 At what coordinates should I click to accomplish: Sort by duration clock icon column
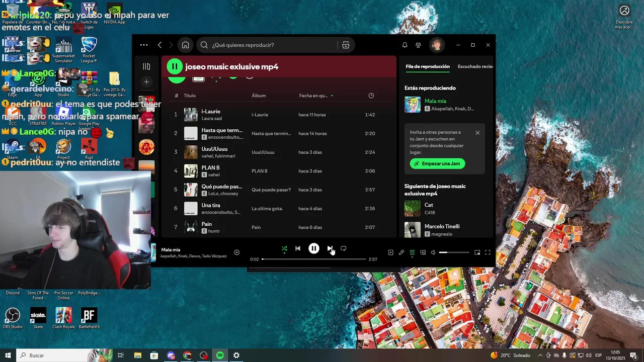371,96
